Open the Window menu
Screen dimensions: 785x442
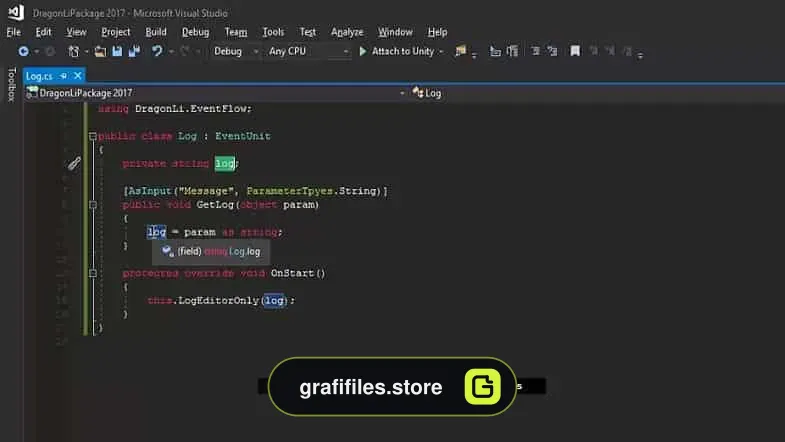395,32
